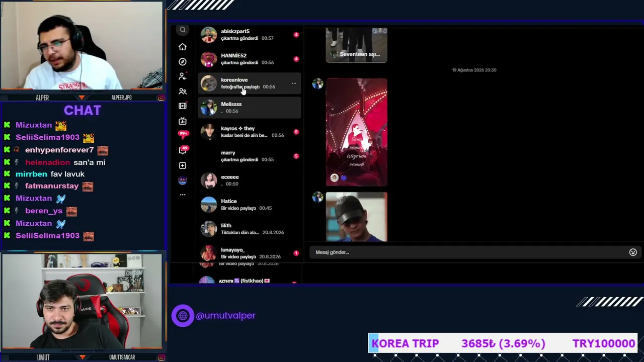Open the Explore compass icon

click(183, 61)
